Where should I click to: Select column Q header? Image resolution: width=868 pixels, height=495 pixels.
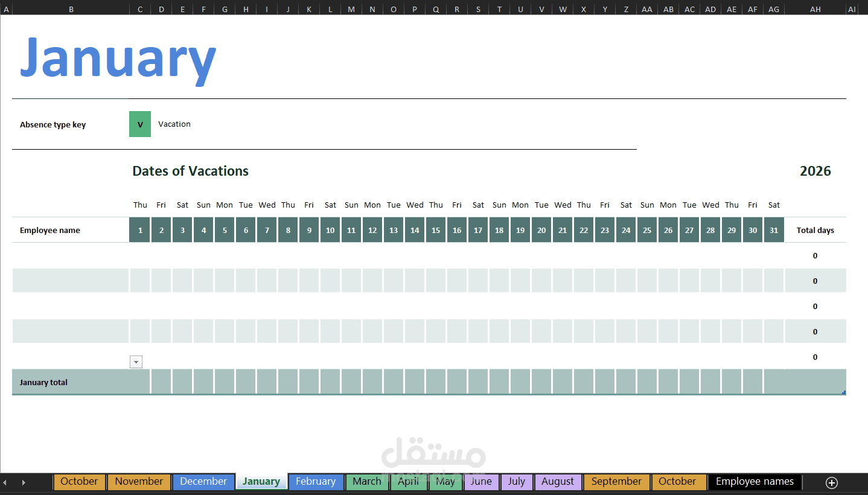[x=436, y=9]
